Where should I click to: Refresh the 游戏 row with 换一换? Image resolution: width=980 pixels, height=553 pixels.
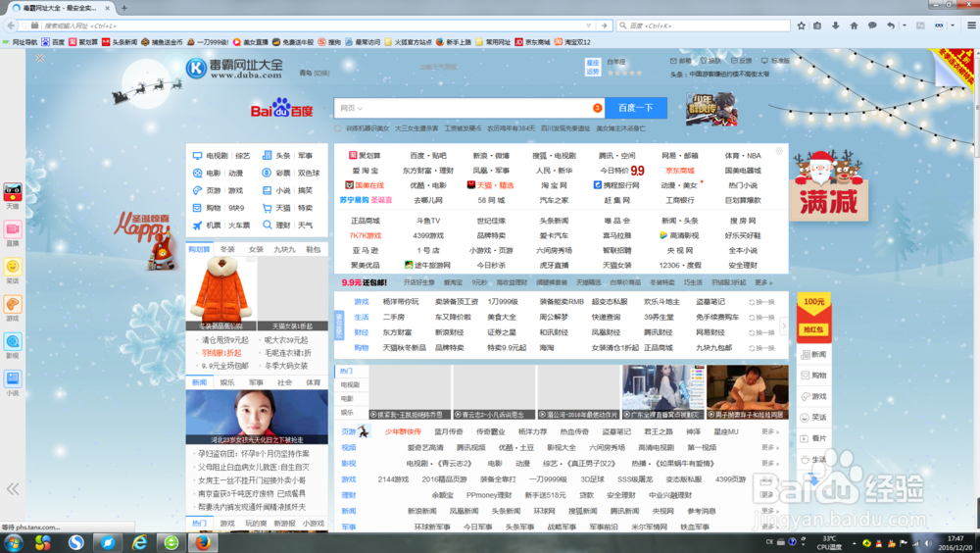coord(761,302)
